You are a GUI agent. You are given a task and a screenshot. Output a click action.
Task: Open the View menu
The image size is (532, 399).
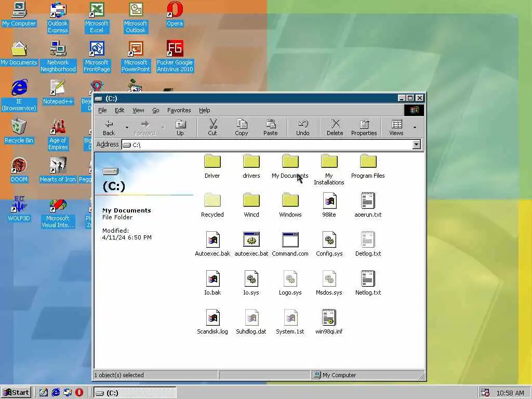pos(138,110)
